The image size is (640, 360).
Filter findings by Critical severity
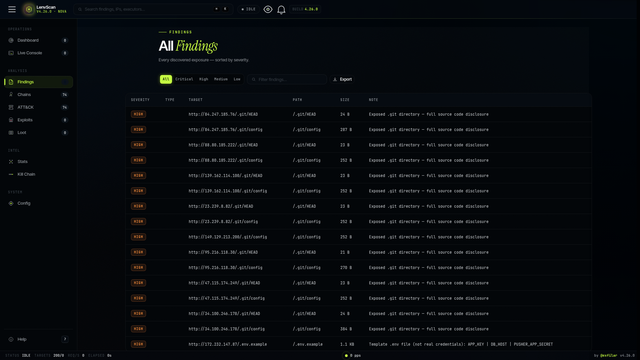coord(184,79)
